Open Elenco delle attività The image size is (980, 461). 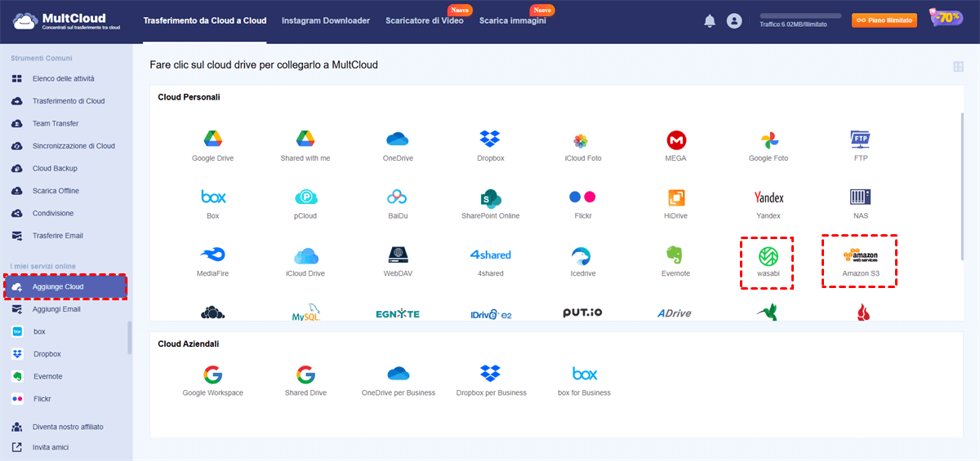[65, 78]
